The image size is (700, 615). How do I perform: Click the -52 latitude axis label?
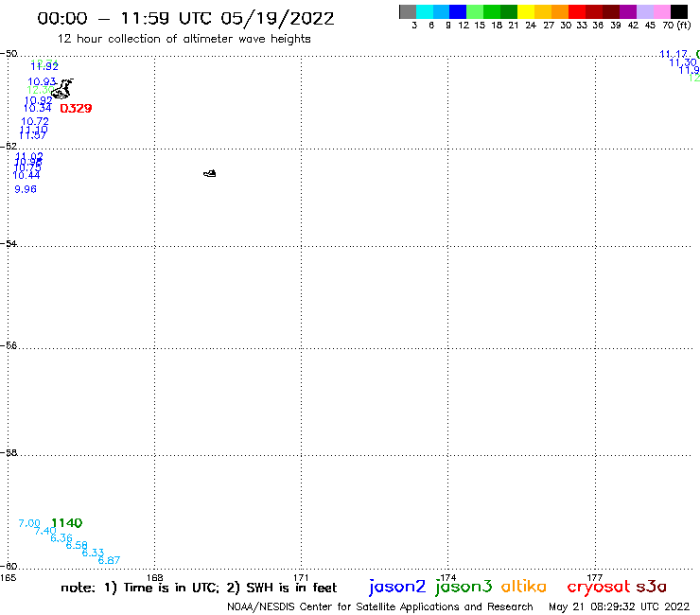click(x=9, y=146)
